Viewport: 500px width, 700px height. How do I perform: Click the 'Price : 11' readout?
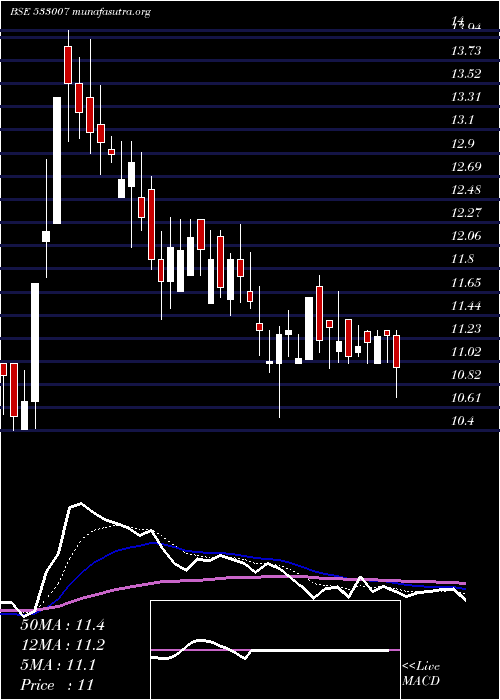pyautogui.click(x=57, y=685)
